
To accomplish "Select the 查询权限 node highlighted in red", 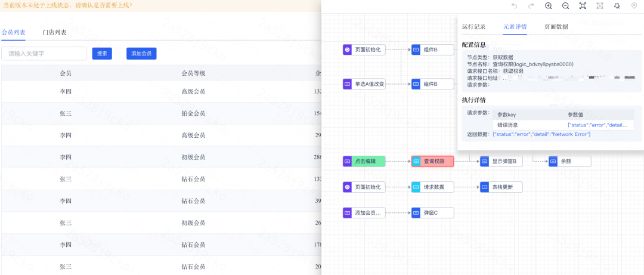I will pos(432,162).
